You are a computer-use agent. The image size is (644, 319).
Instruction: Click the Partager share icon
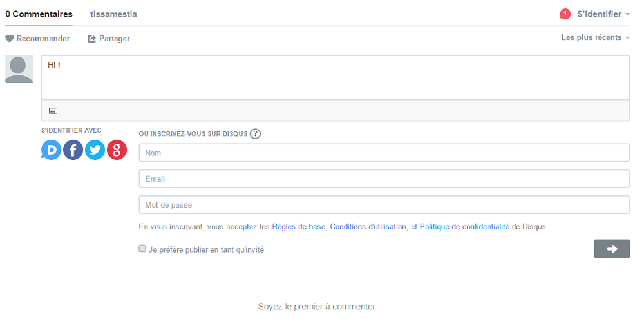(91, 39)
